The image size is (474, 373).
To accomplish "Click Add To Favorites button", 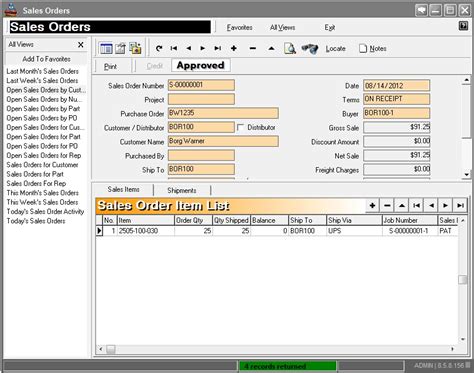I will 46,59.
